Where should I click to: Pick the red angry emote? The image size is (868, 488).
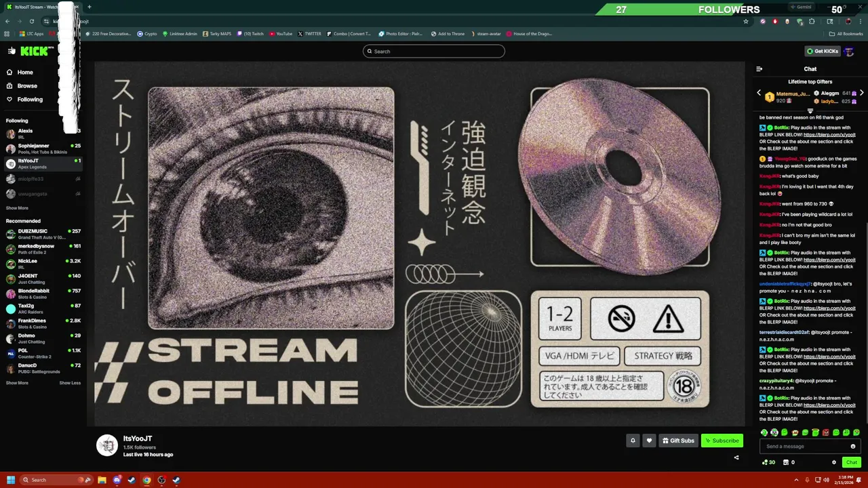[x=825, y=432]
